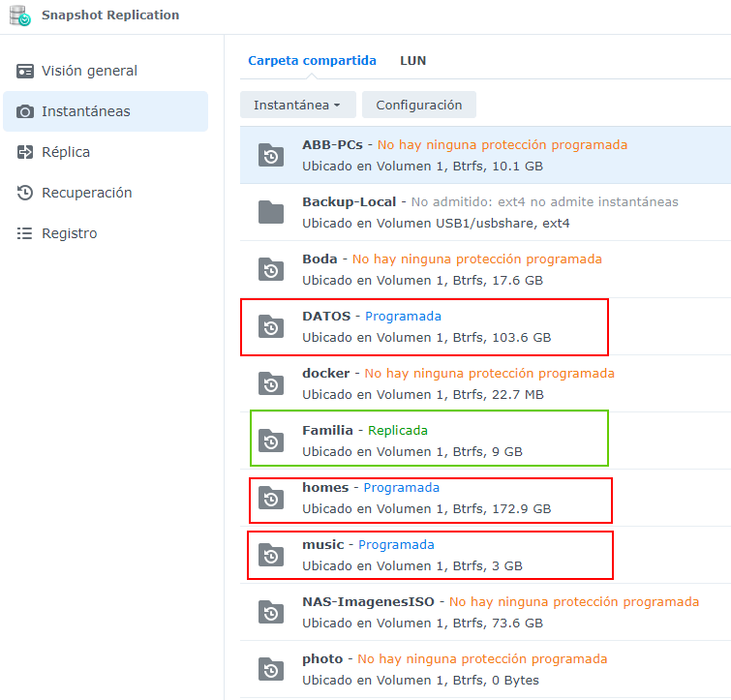Select the NAS-ImagenesISO folder row
Viewport: 731px width, 700px height.
484,612
